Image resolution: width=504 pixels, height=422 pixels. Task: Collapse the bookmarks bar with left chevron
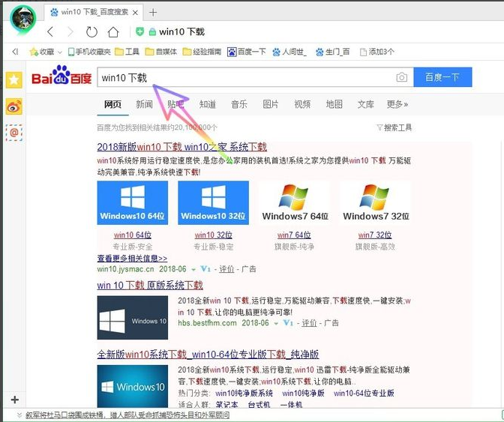pos(15,52)
